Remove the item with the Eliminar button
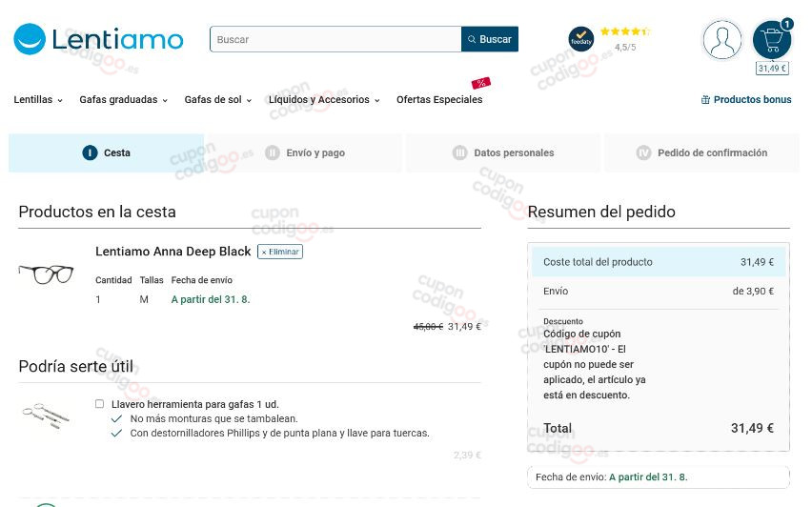 tap(280, 252)
